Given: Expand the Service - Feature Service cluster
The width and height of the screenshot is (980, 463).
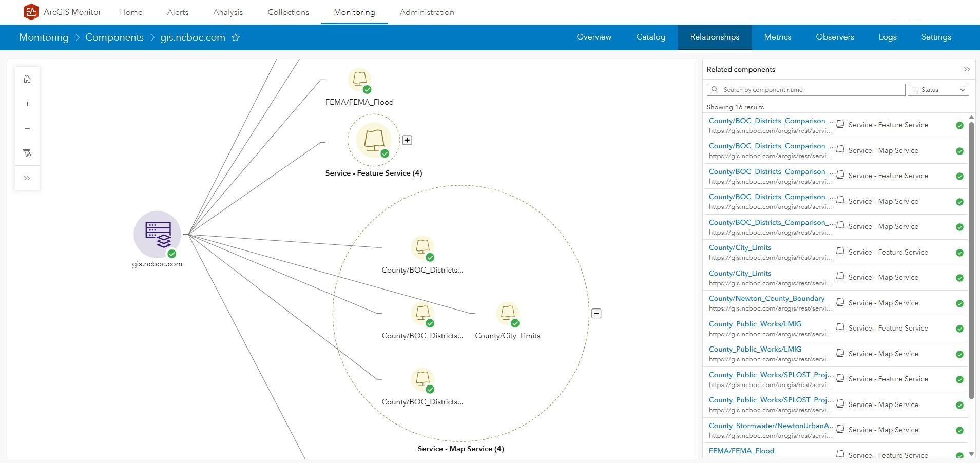Looking at the screenshot, I should [x=407, y=140].
